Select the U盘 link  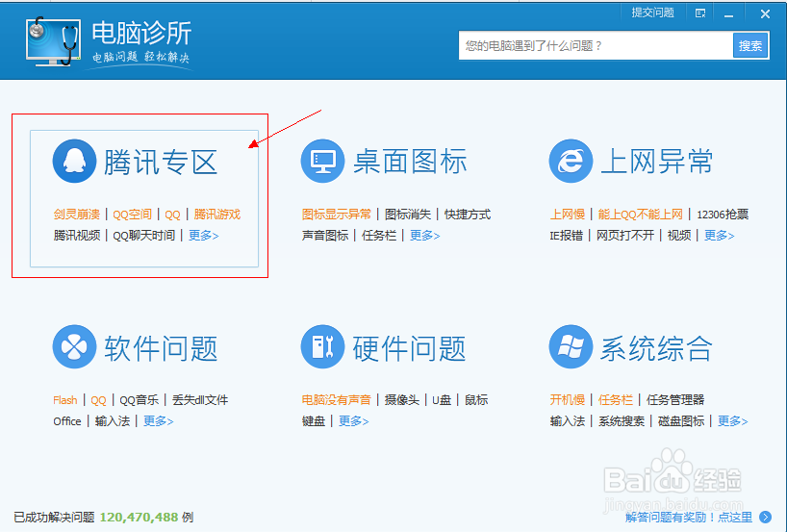click(442, 400)
